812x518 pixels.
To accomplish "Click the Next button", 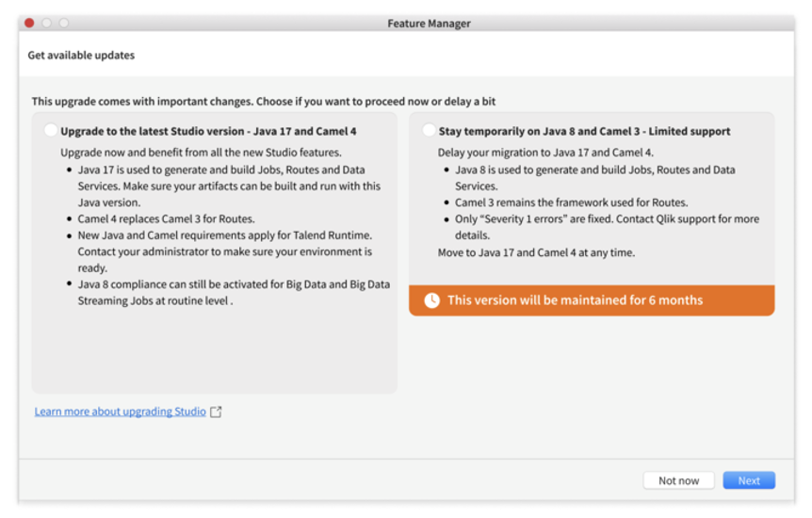I will pos(749,480).
